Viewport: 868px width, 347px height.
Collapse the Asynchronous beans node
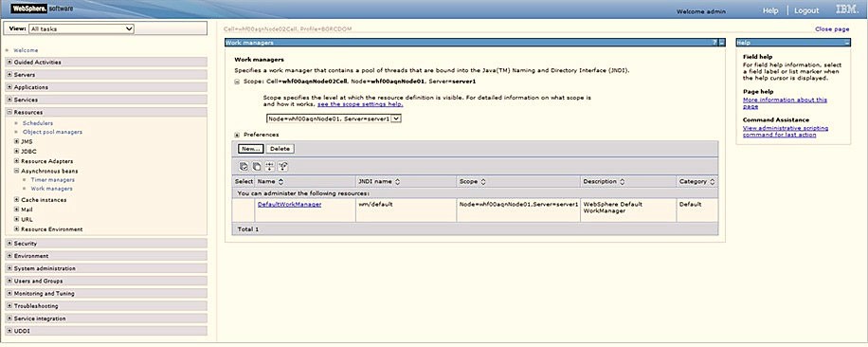17,171
